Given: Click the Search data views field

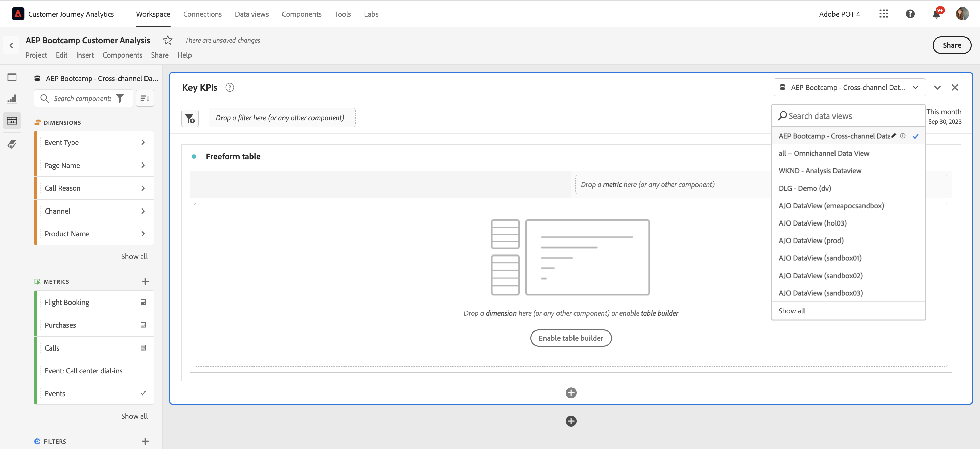Looking at the screenshot, I should pos(848,116).
